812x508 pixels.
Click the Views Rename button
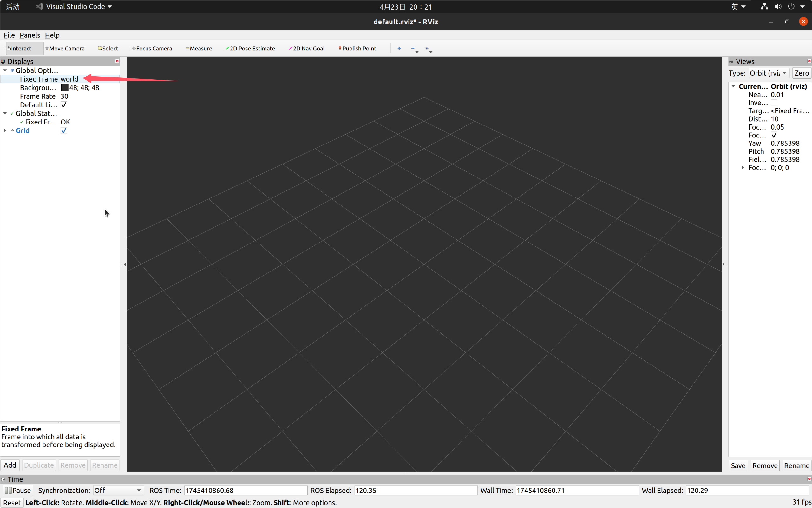(x=796, y=466)
